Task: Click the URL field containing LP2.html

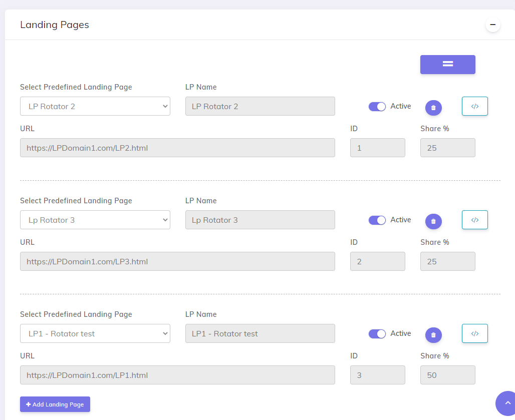Action: 177,148
